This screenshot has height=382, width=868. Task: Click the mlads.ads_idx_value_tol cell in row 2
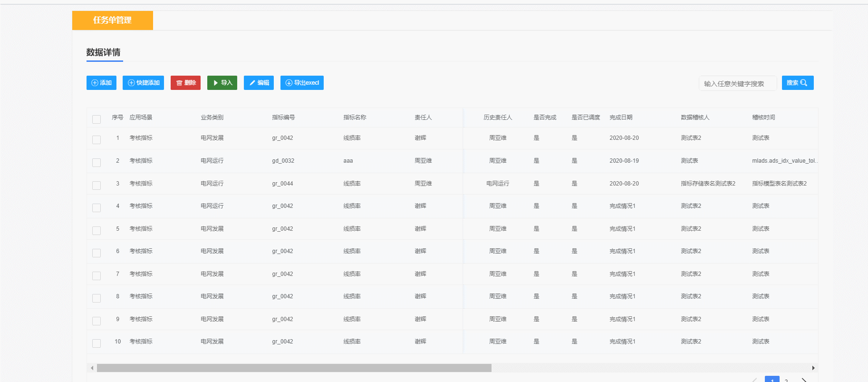click(x=785, y=161)
